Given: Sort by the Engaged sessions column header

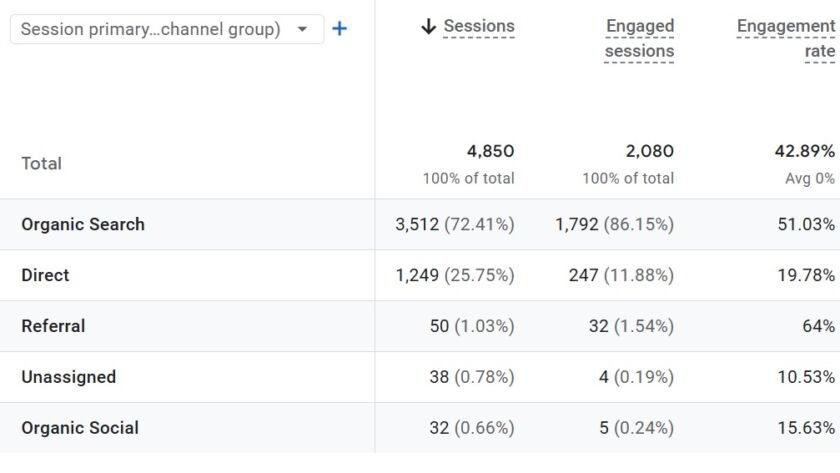Looking at the screenshot, I should pos(639,39).
